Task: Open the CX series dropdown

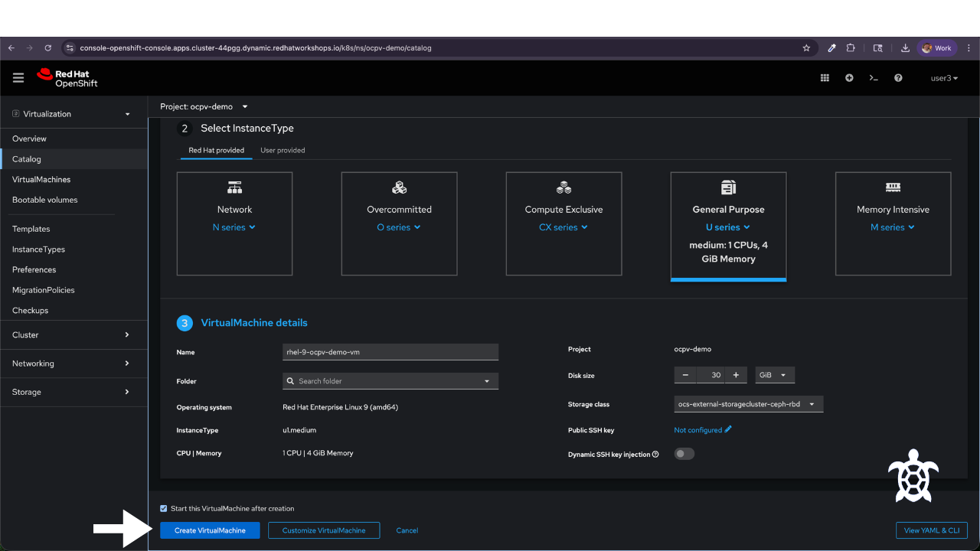Action: 563,227
